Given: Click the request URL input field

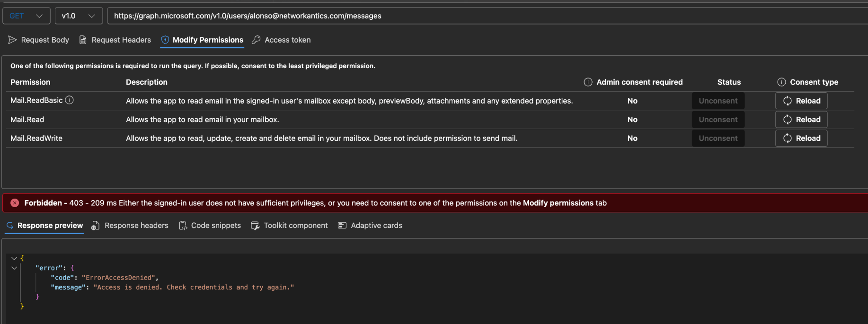Looking at the screenshot, I should (473, 16).
